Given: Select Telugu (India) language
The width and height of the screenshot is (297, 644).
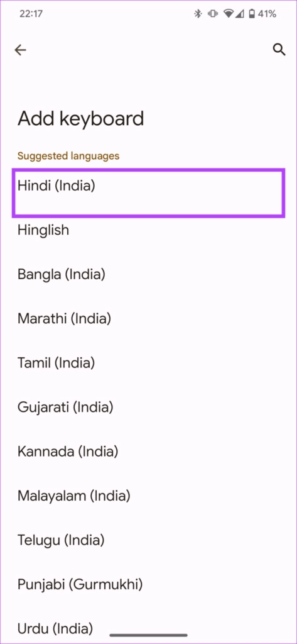Looking at the screenshot, I should (148, 540).
